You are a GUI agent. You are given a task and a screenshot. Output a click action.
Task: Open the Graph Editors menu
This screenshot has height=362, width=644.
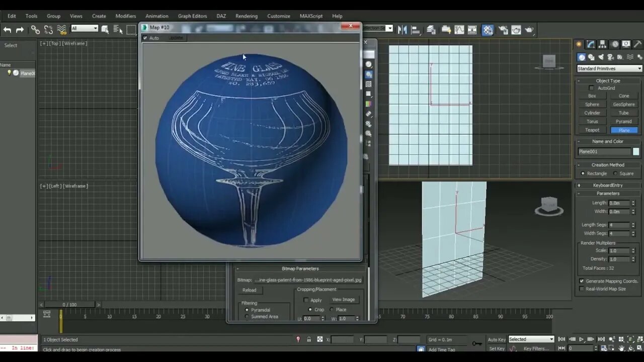[x=192, y=16]
